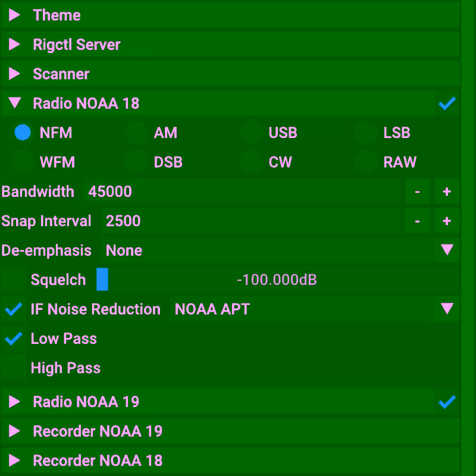476x476 pixels.
Task: Click the Theme section header
Action: [x=231, y=15]
